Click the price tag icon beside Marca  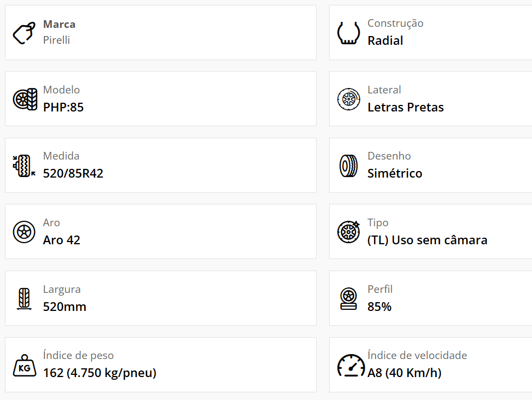tap(24, 33)
